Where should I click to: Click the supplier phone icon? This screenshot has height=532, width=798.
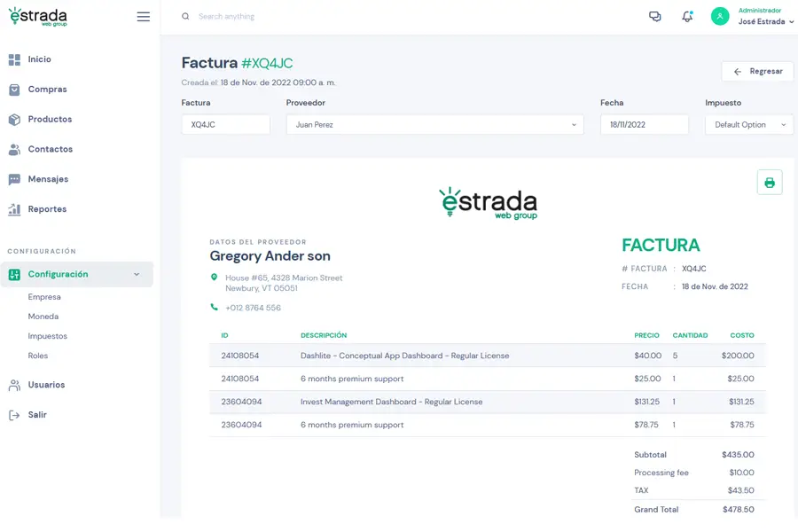coord(215,307)
